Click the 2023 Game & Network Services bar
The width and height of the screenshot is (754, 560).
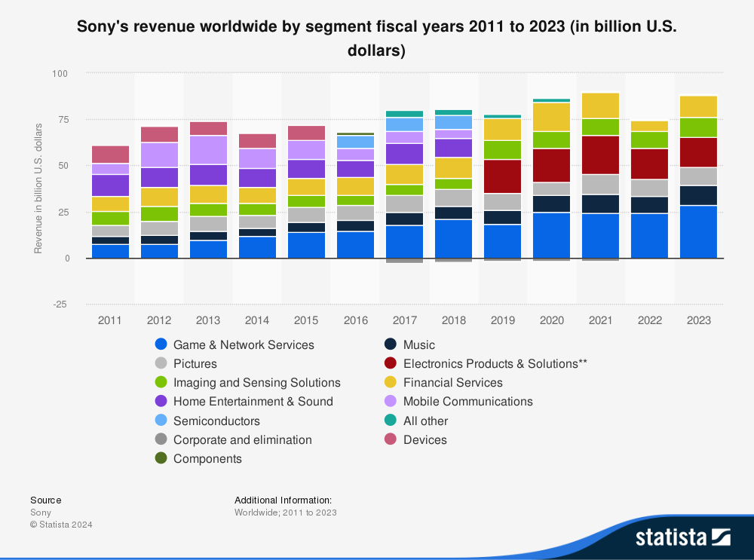[698, 231]
